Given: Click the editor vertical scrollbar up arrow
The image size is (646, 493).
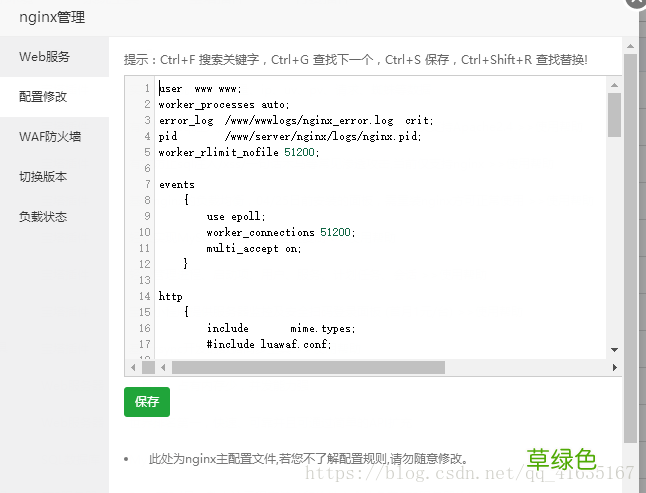Looking at the screenshot, I should 614,85.
